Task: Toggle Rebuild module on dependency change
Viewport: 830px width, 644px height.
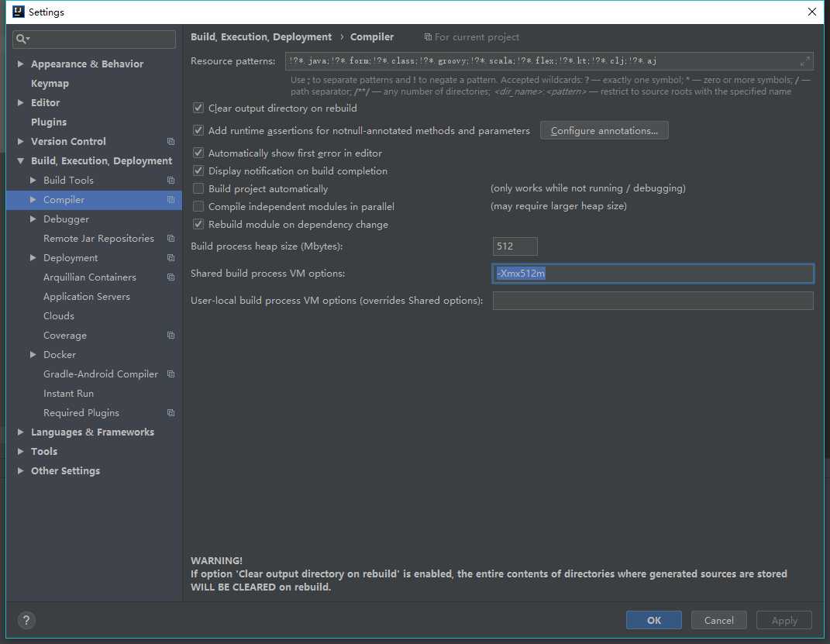Action: (198, 225)
